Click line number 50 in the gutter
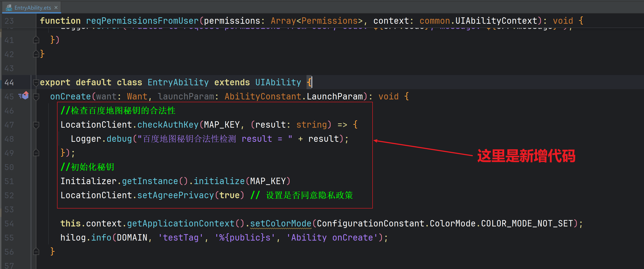 click(x=9, y=167)
